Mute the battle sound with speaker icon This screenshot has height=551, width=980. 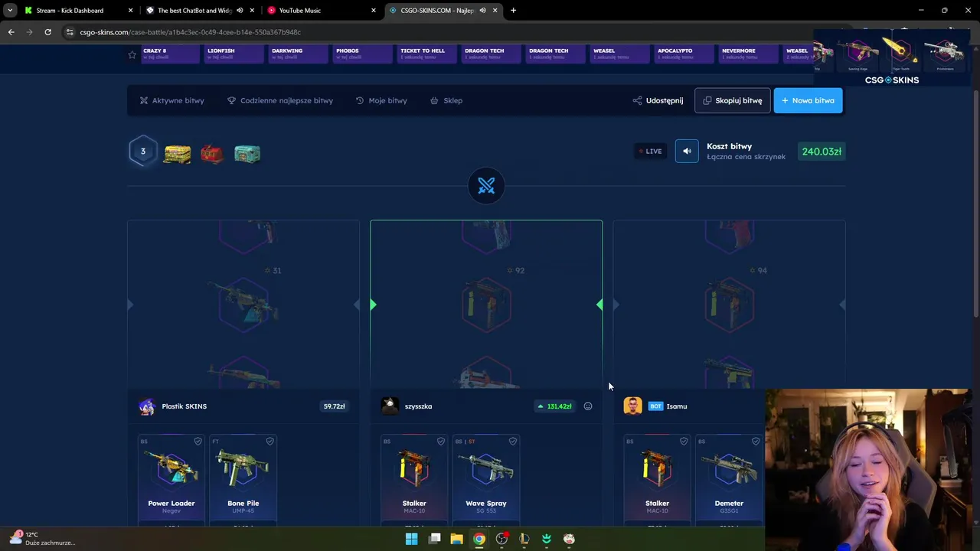(x=687, y=152)
